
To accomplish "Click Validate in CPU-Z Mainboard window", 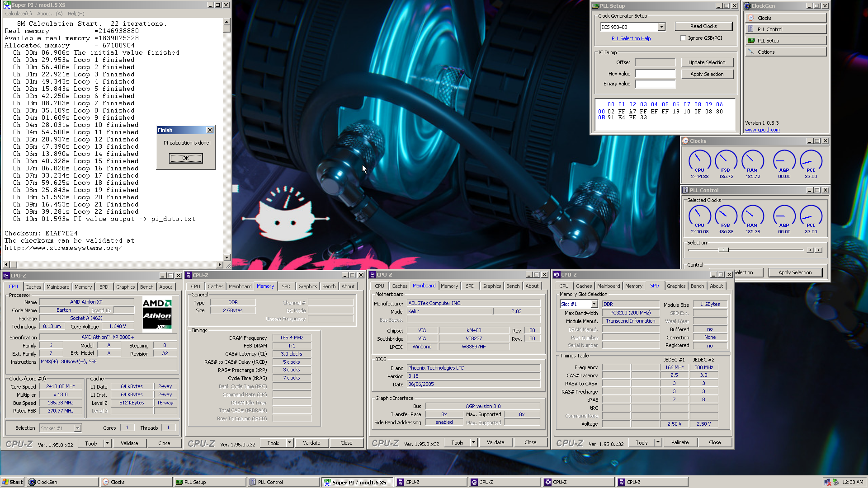I will (495, 442).
